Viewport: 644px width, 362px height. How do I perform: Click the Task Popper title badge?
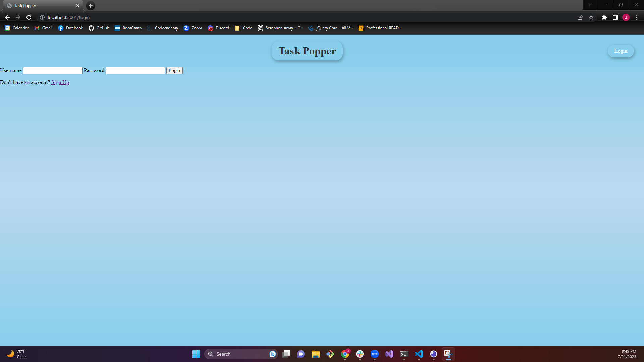(x=307, y=51)
